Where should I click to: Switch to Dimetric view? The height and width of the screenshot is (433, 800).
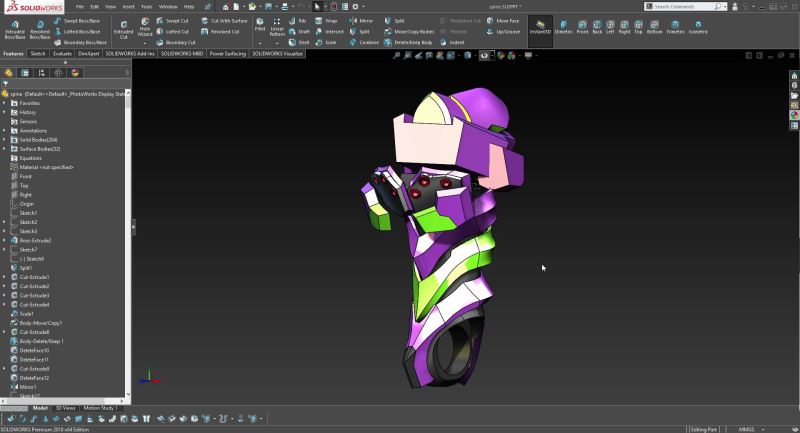pyautogui.click(x=563, y=28)
